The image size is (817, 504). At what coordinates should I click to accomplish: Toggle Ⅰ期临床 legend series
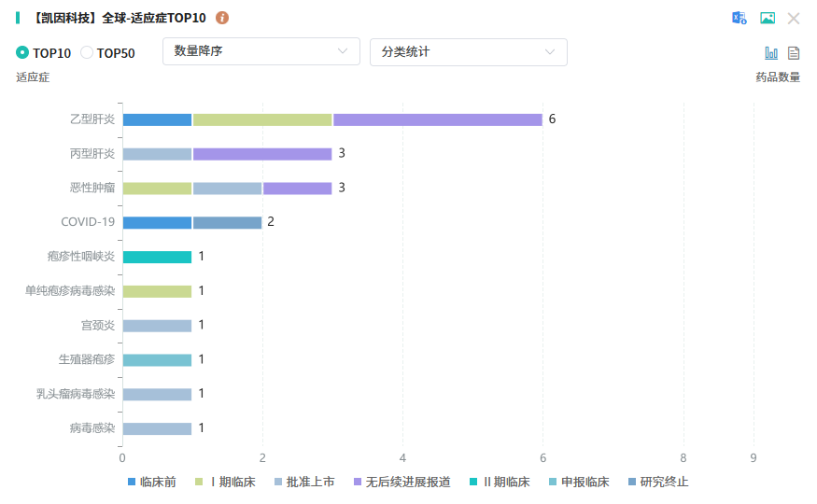coord(225,482)
